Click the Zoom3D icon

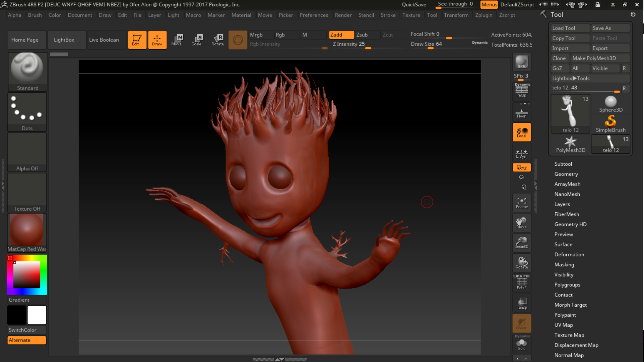521,243
